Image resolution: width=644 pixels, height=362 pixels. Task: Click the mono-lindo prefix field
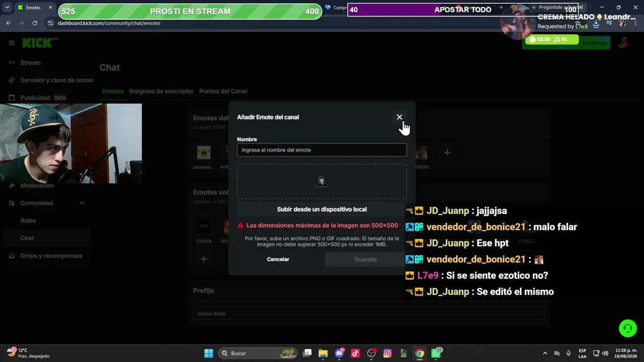369,314
